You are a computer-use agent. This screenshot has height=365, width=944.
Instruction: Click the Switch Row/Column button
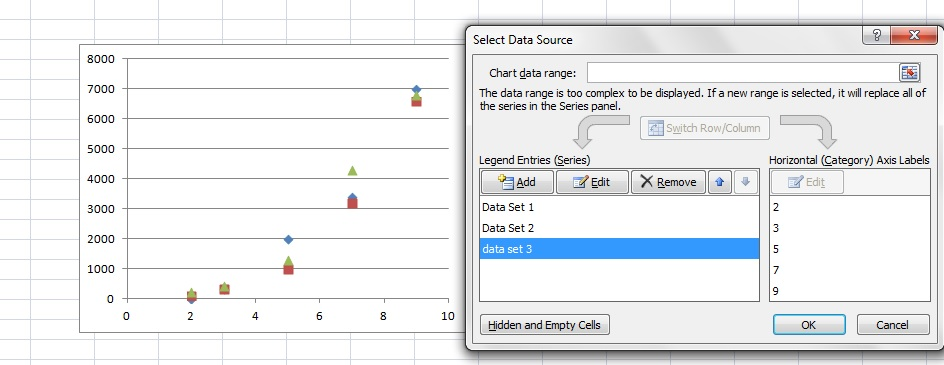(704, 128)
